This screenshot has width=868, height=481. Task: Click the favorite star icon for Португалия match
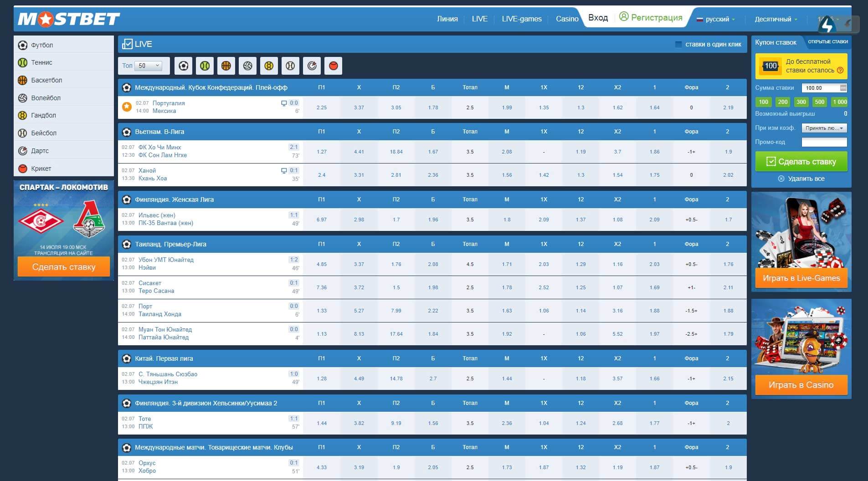tap(127, 107)
